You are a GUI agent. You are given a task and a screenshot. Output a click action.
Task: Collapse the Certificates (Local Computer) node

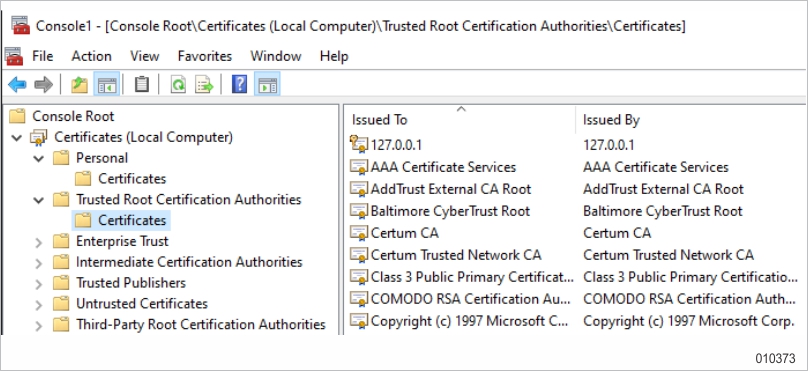tap(17, 138)
